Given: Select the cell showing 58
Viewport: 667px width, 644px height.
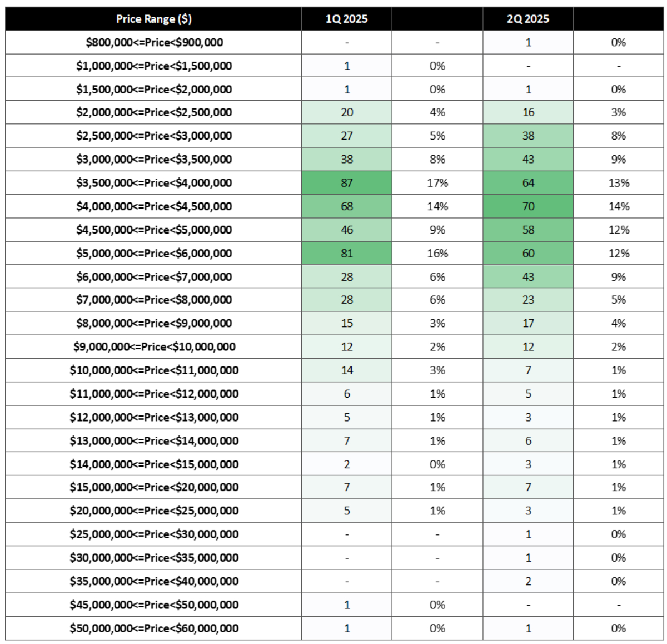Looking at the screenshot, I should click(x=528, y=230).
